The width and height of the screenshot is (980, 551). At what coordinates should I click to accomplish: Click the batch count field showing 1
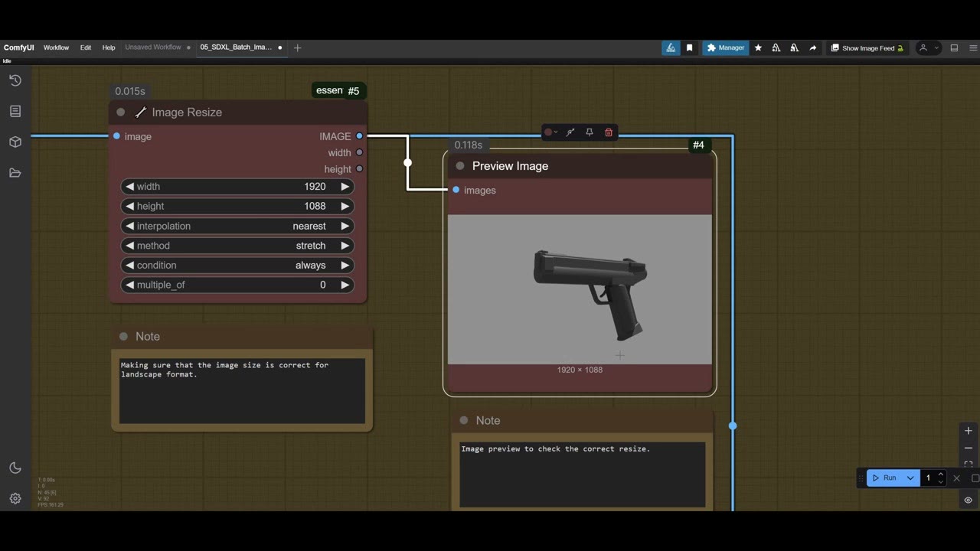[928, 478]
